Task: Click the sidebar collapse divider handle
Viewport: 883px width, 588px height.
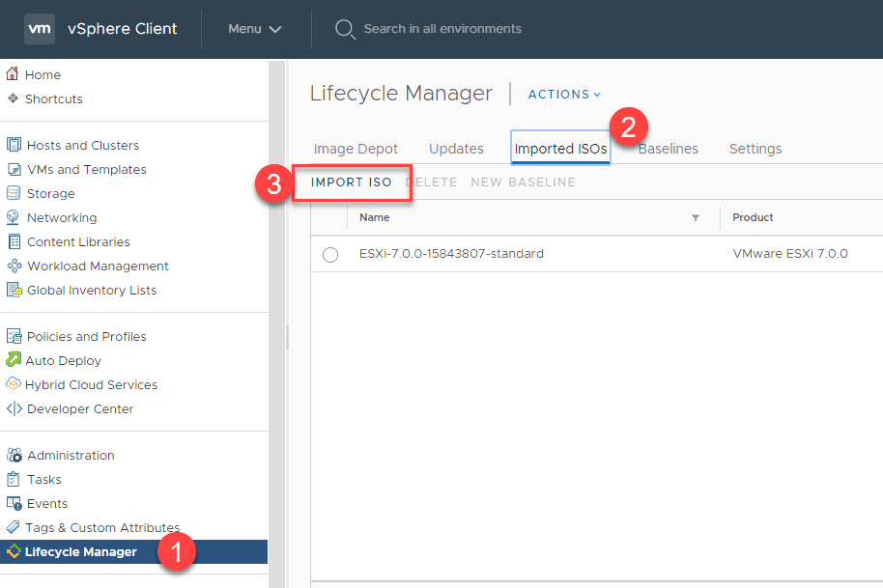Action: 287,337
